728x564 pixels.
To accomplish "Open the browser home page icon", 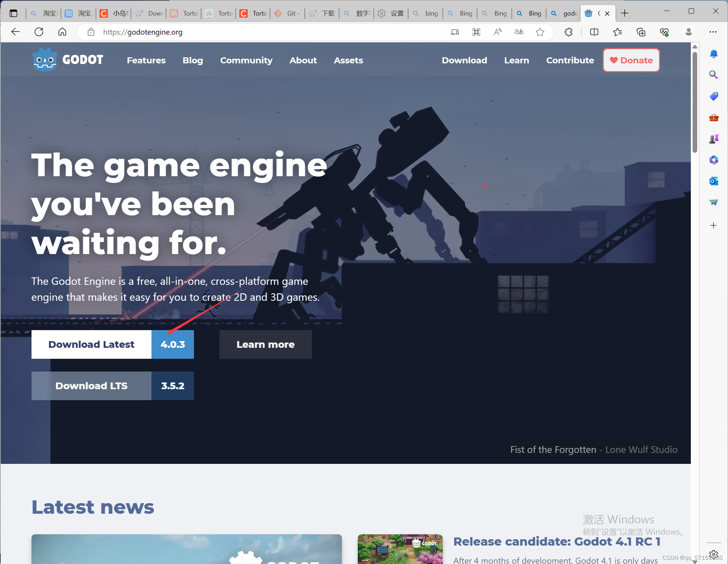I will tap(62, 32).
